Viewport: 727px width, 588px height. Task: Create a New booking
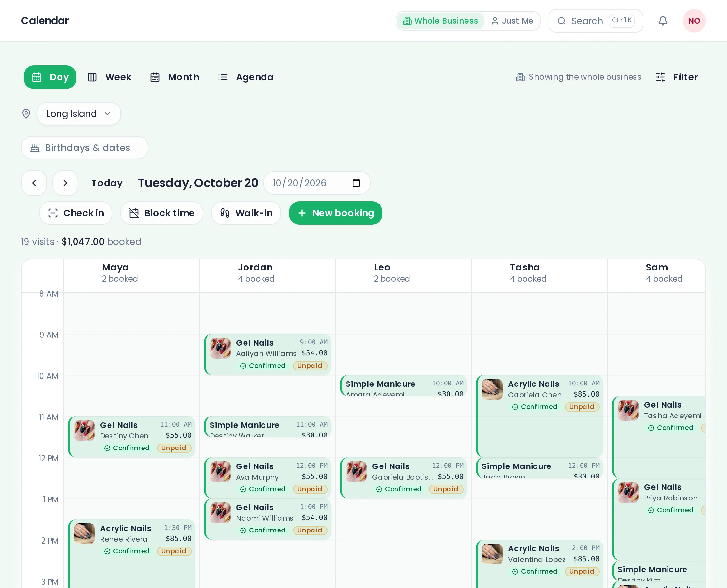(x=335, y=213)
